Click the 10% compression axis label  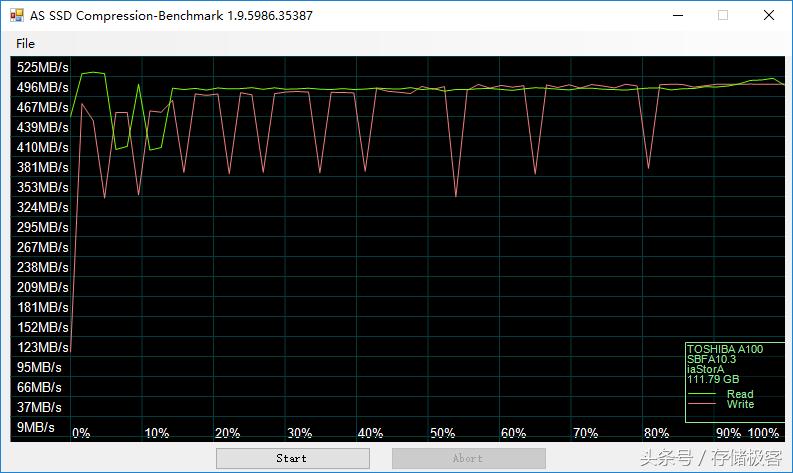pyautogui.click(x=157, y=434)
